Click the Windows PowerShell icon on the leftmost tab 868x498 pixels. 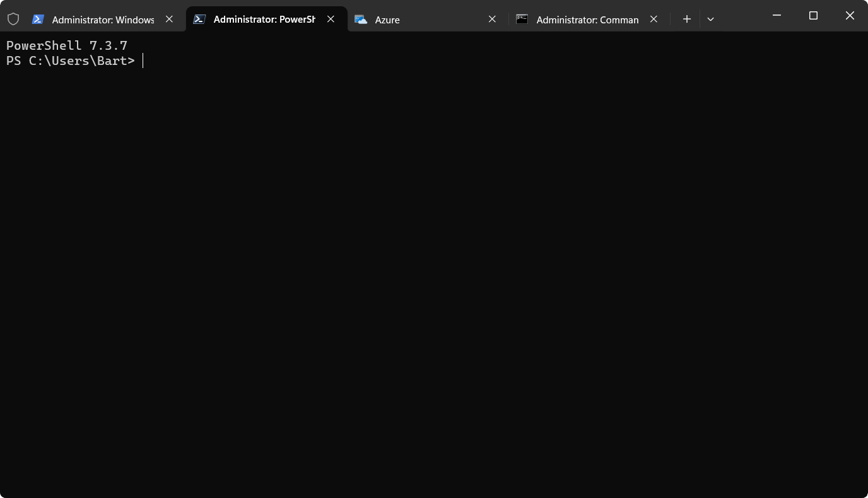(38, 19)
